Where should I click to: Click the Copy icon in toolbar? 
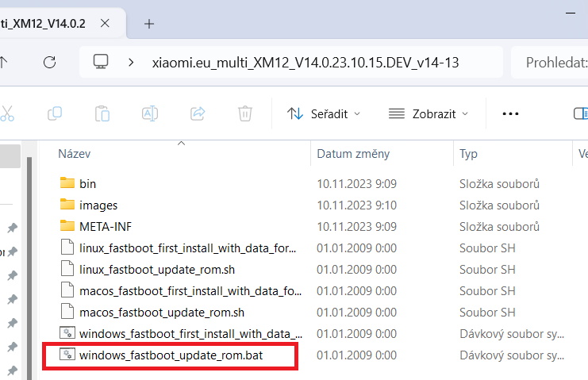pyautogui.click(x=55, y=113)
